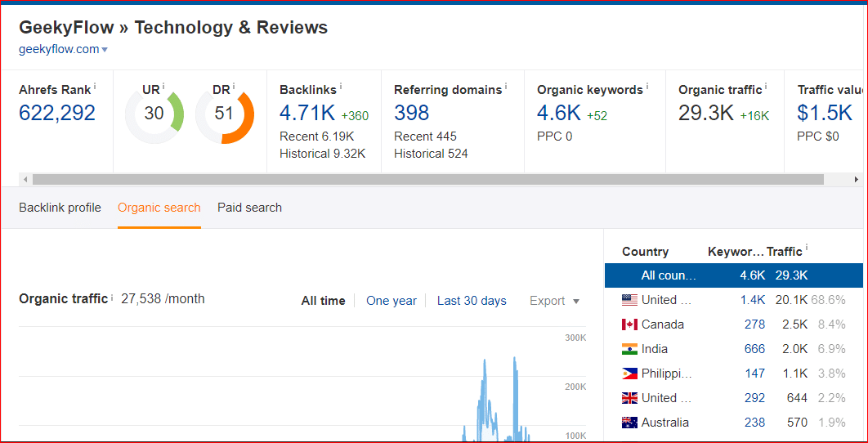The image size is (868, 443).
Task: Click the Country column header
Action: point(646,252)
